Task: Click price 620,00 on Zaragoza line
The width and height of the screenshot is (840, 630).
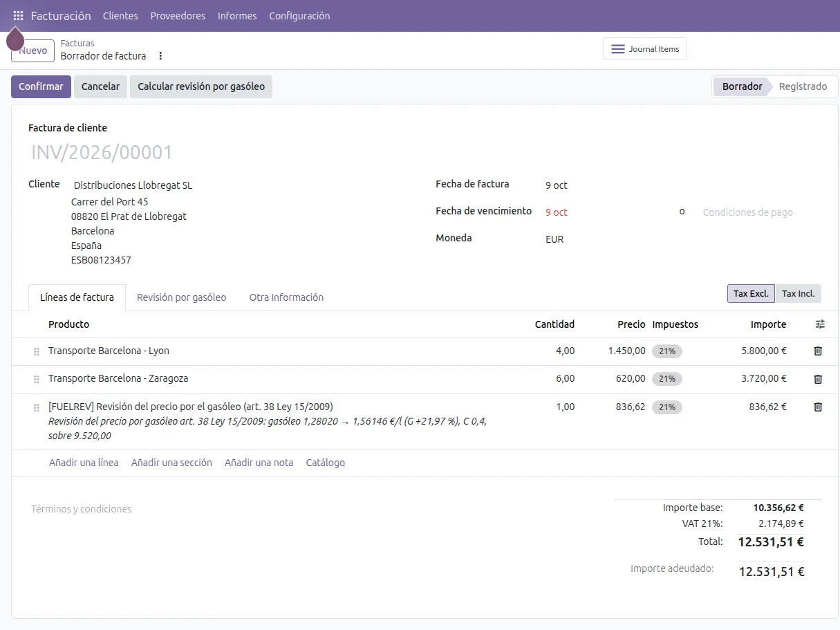Action: click(x=631, y=378)
